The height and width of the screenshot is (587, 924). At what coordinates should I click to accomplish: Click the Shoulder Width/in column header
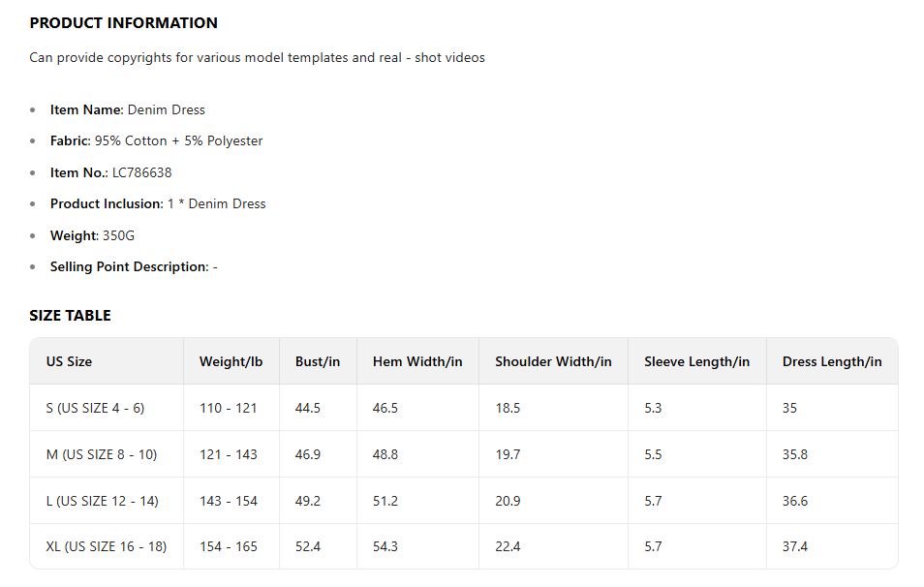point(553,361)
